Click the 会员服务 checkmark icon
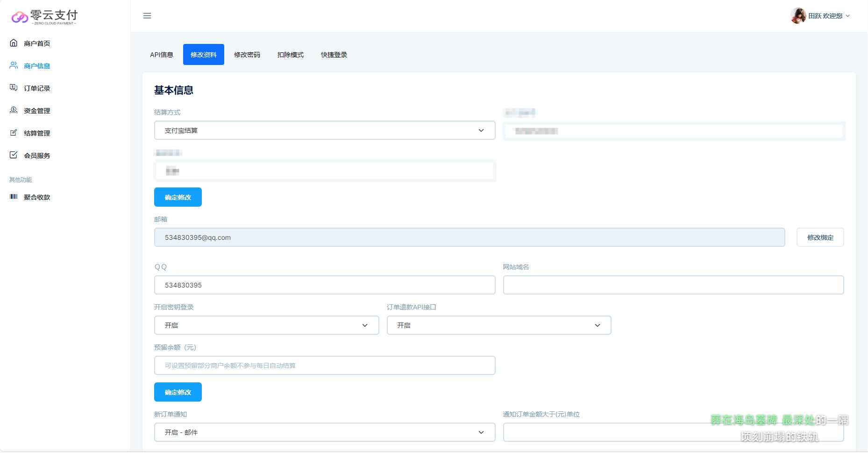The width and height of the screenshot is (868, 453). coord(14,155)
